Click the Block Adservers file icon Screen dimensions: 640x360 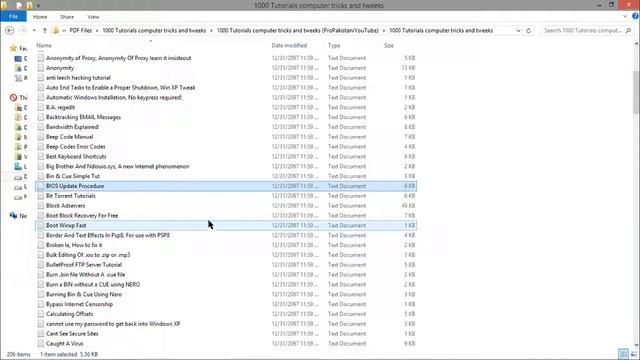40,206
